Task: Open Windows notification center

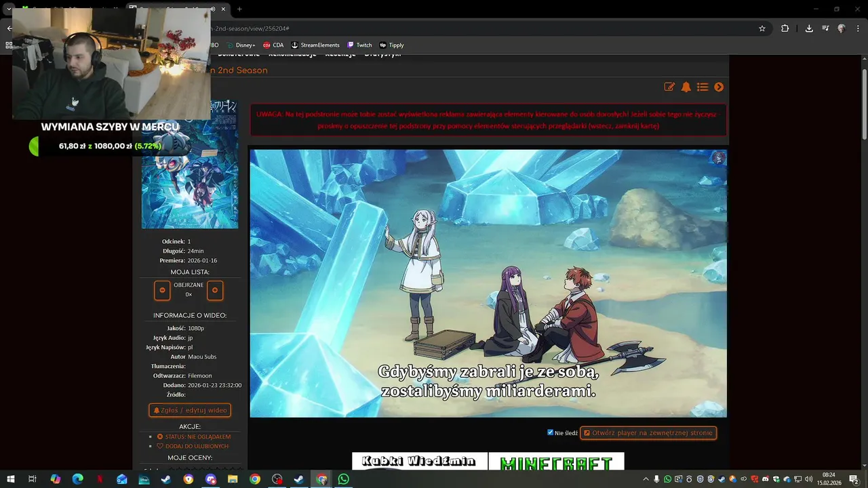Action: pyautogui.click(x=854, y=479)
